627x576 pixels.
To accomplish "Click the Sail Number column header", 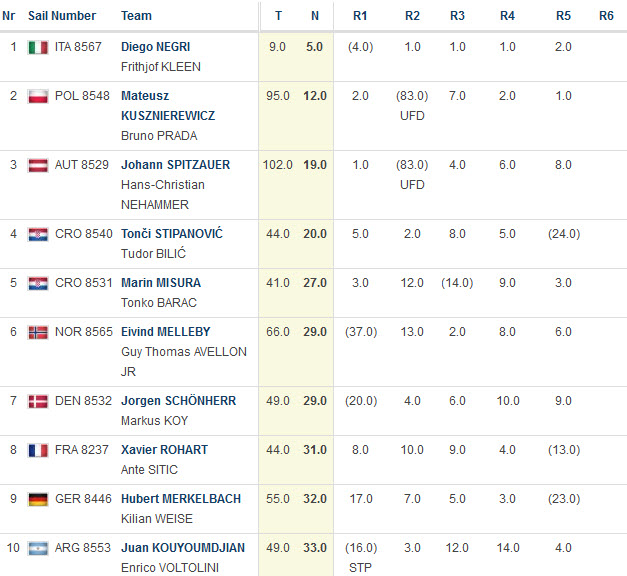I will click(x=62, y=16).
